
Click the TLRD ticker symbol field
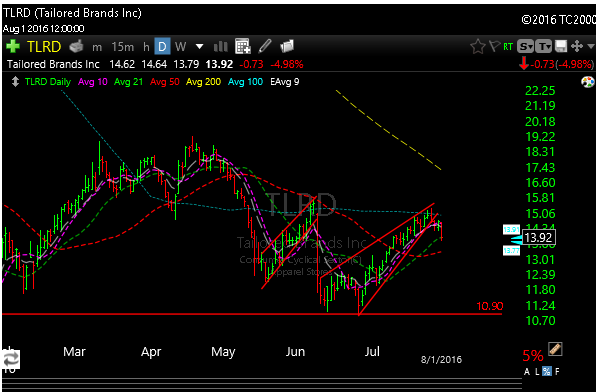44,47
